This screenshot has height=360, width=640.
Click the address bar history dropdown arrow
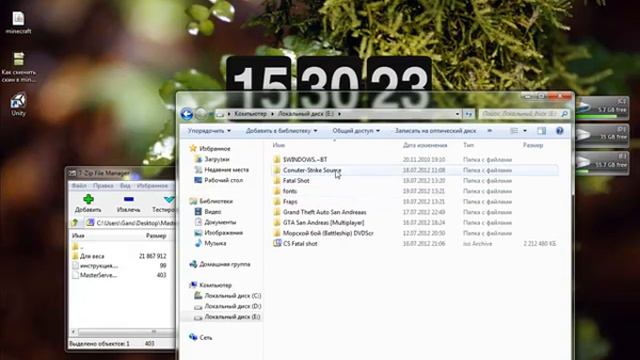[458, 114]
